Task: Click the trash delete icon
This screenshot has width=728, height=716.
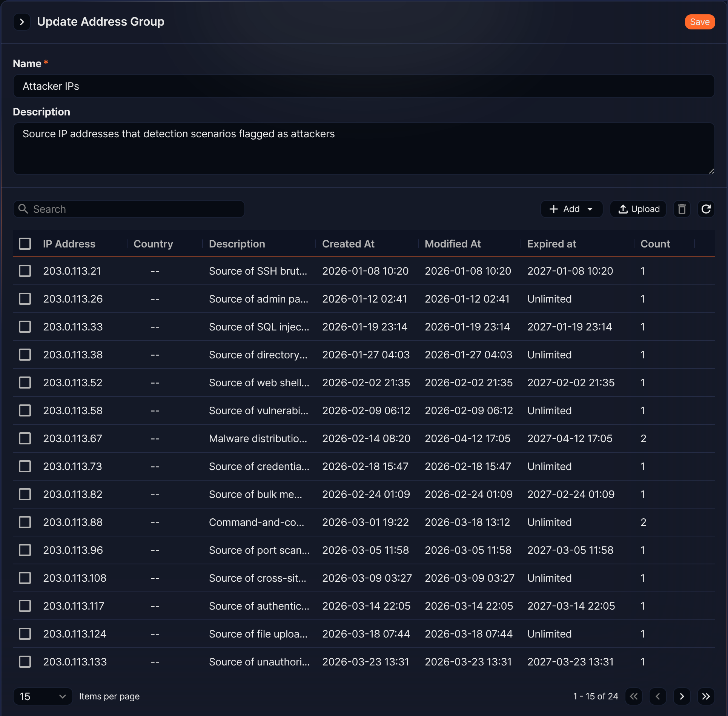Action: (x=682, y=209)
